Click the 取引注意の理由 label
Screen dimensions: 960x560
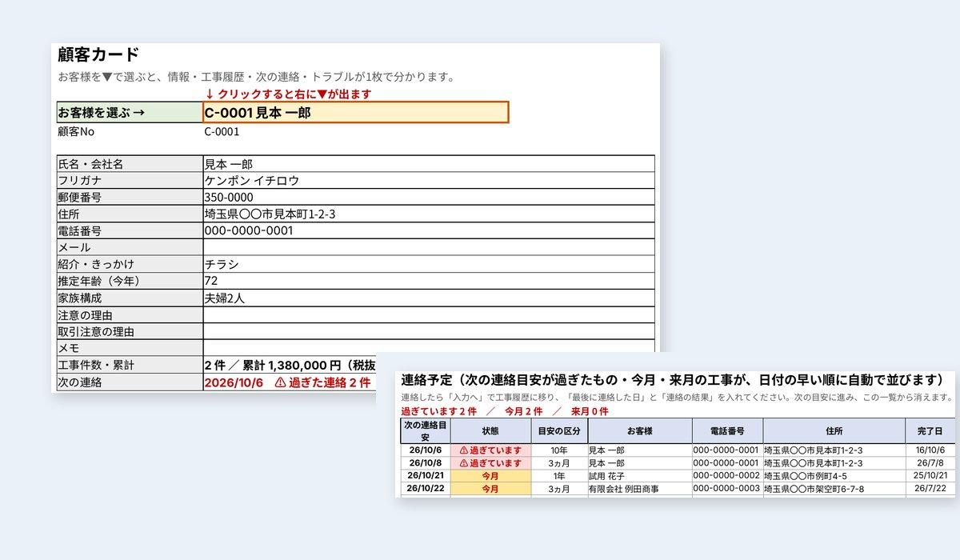point(130,332)
